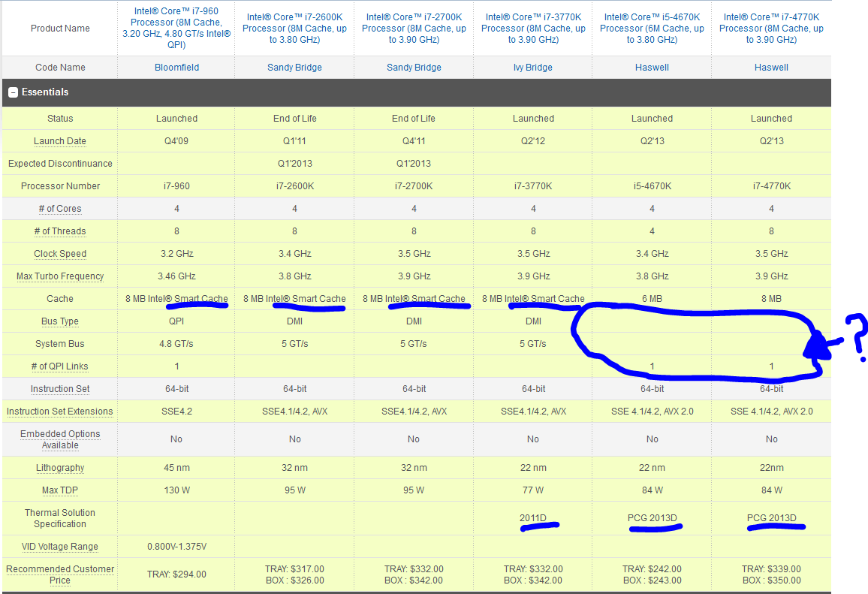The height and width of the screenshot is (594, 868).
Task: Select the SSE4.2 extensions cell
Action: 176,412
